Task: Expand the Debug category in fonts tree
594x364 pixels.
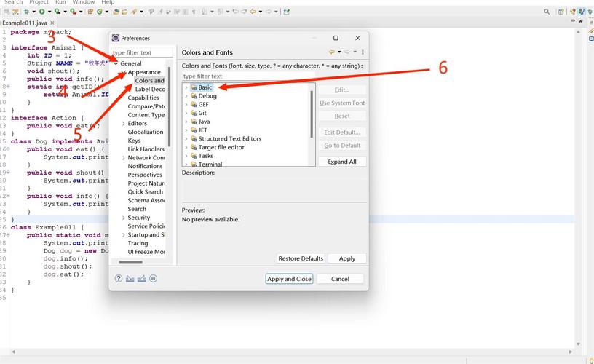Action: coord(186,96)
